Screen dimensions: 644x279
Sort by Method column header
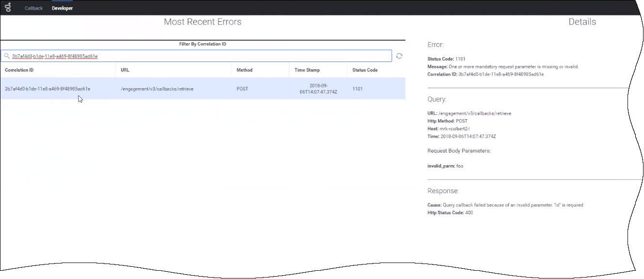coord(244,70)
